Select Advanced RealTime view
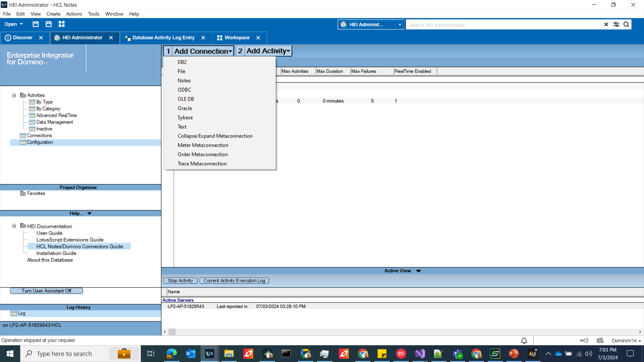Viewport: 644px width, 362px height. pyautogui.click(x=57, y=115)
